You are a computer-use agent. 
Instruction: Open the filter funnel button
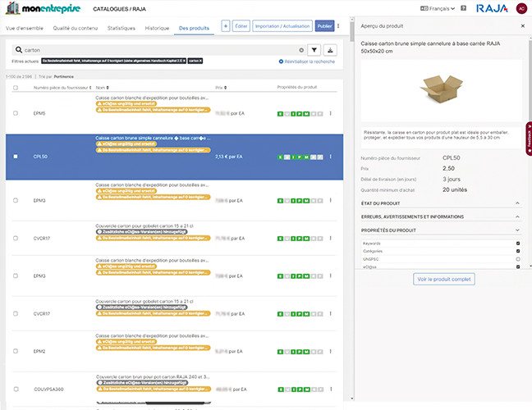(x=314, y=50)
